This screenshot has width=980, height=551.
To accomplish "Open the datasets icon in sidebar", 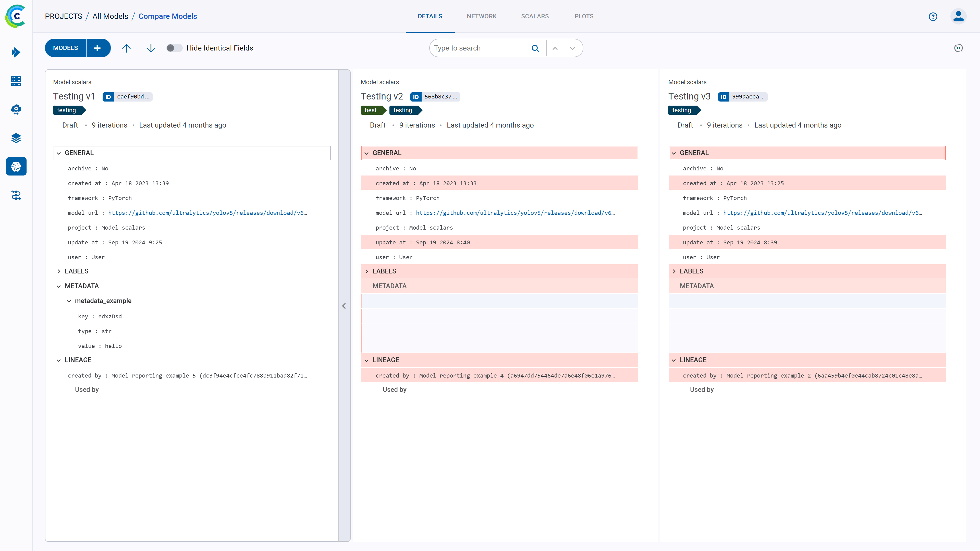I will [16, 138].
